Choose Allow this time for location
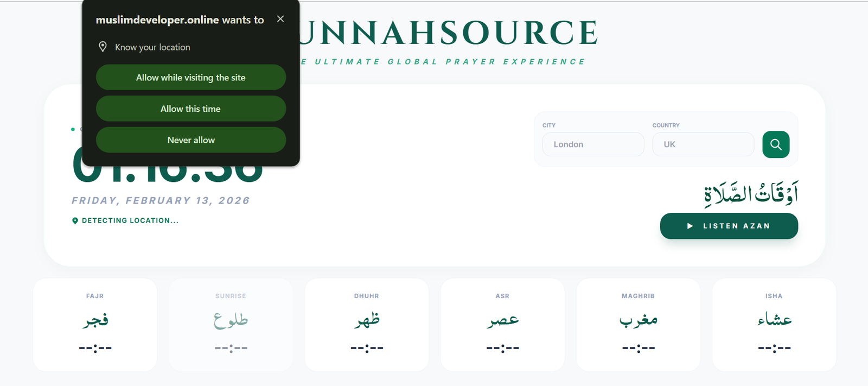Screen dimensions: 868x386 (x=191, y=109)
